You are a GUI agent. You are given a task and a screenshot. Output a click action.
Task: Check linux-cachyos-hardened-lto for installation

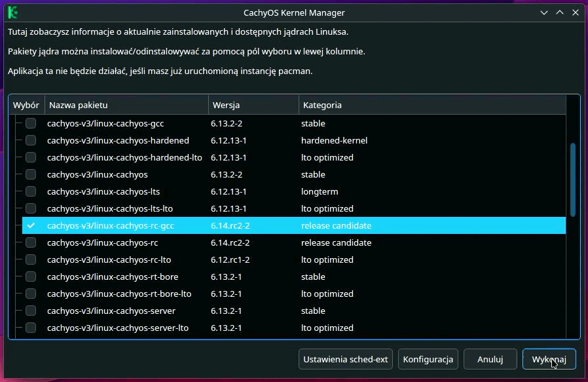click(x=31, y=157)
